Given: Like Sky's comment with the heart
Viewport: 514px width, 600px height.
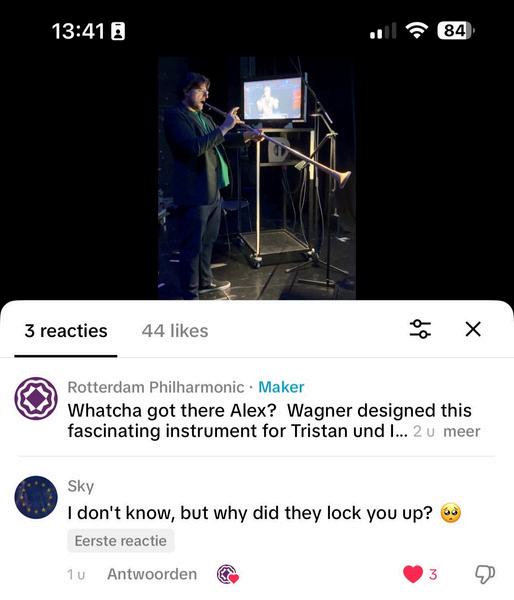Looking at the screenshot, I should [413, 574].
